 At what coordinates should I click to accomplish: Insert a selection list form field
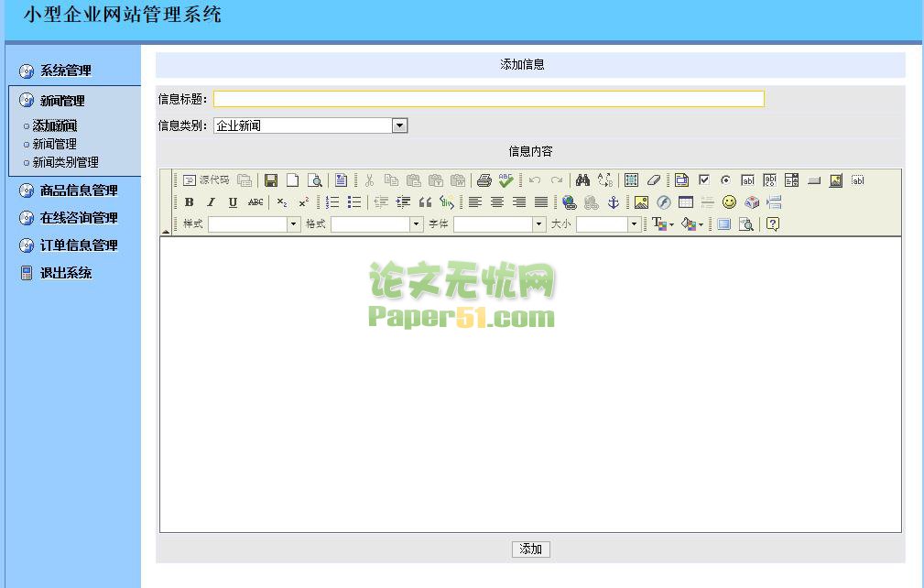791,180
